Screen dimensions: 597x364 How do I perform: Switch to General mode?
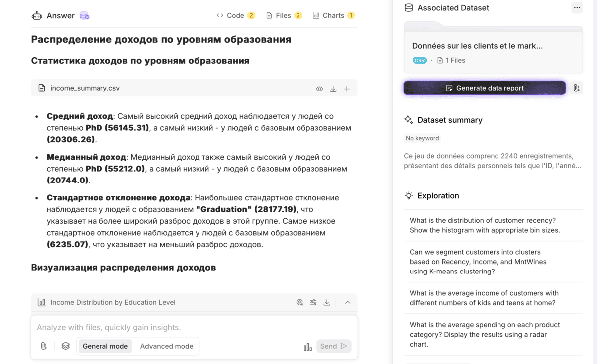[x=105, y=346]
